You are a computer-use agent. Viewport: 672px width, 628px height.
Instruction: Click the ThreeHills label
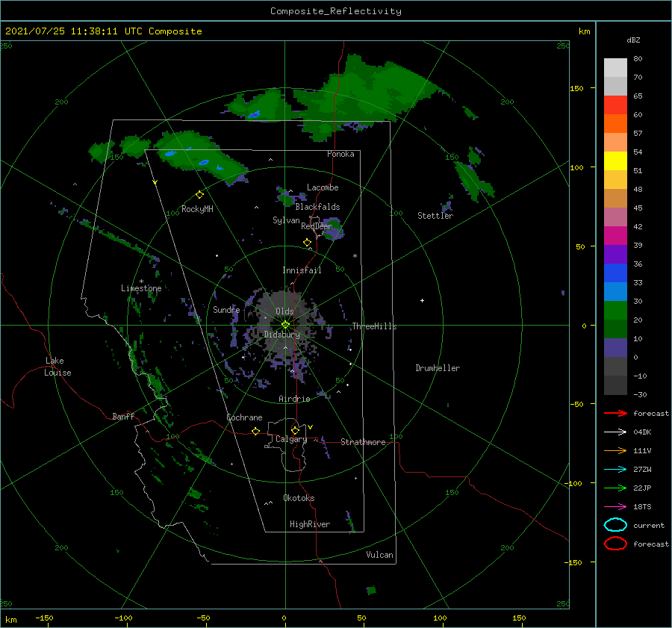(375, 326)
